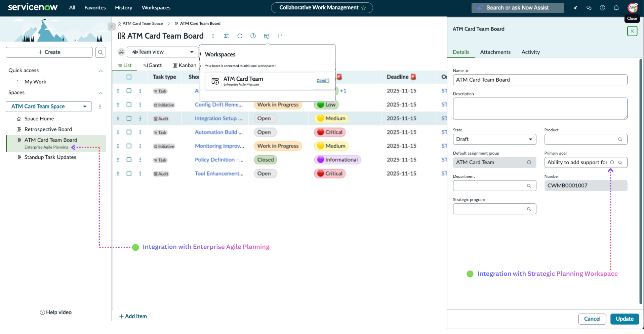Click the Update button
This screenshot has height=334, width=644.
coord(624,319)
